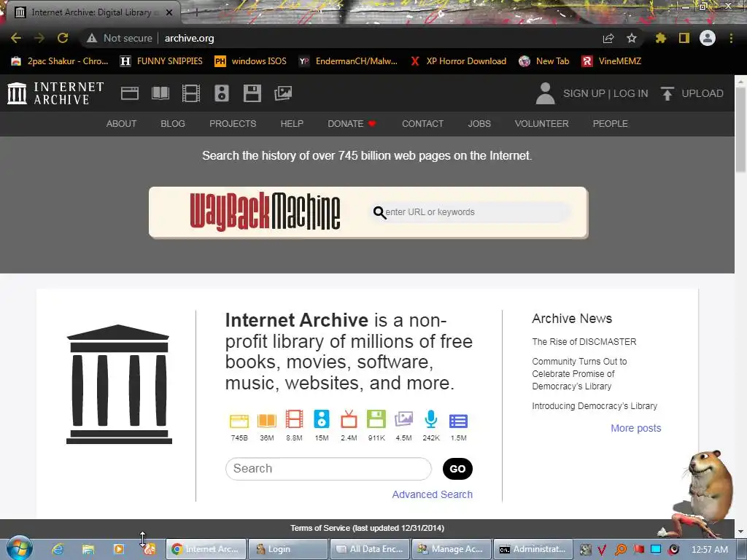Click the Internet Archive logo in the header

[x=55, y=93]
